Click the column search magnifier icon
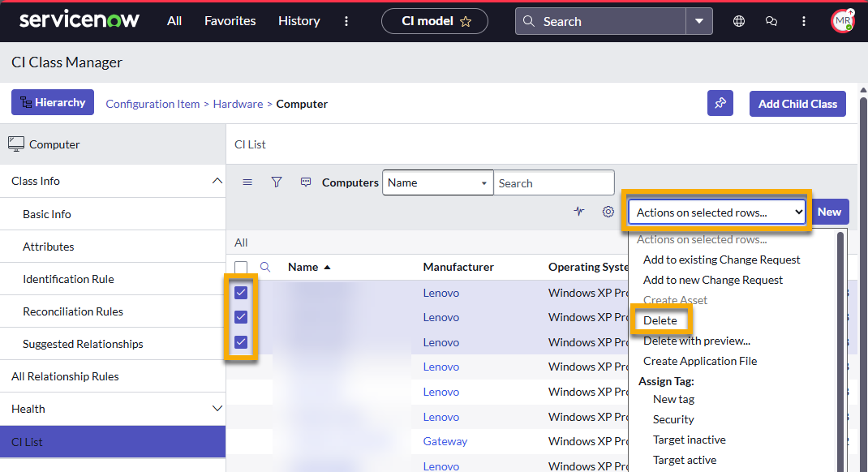 (264, 267)
